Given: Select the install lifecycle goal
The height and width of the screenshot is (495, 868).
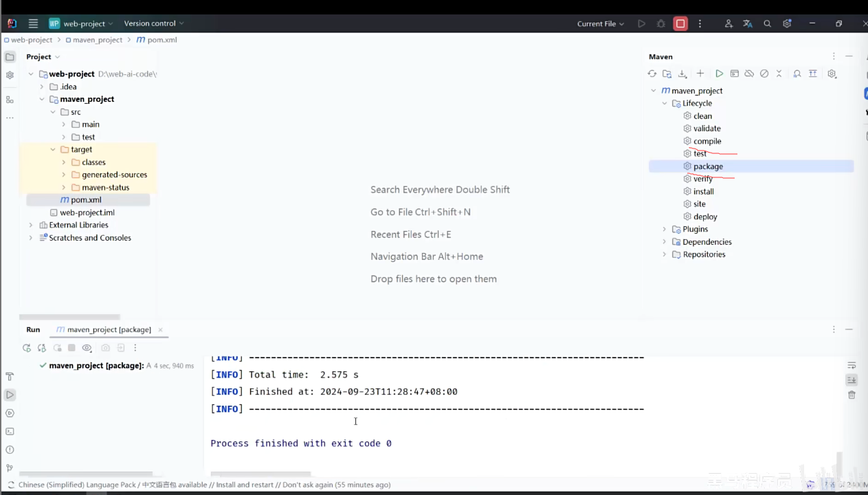Looking at the screenshot, I should point(698,191).
